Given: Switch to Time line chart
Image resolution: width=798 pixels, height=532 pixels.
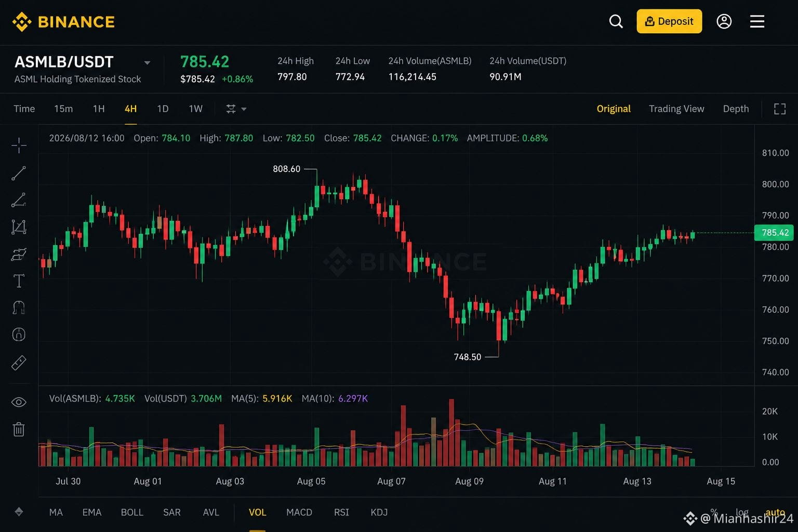Looking at the screenshot, I should (24, 109).
